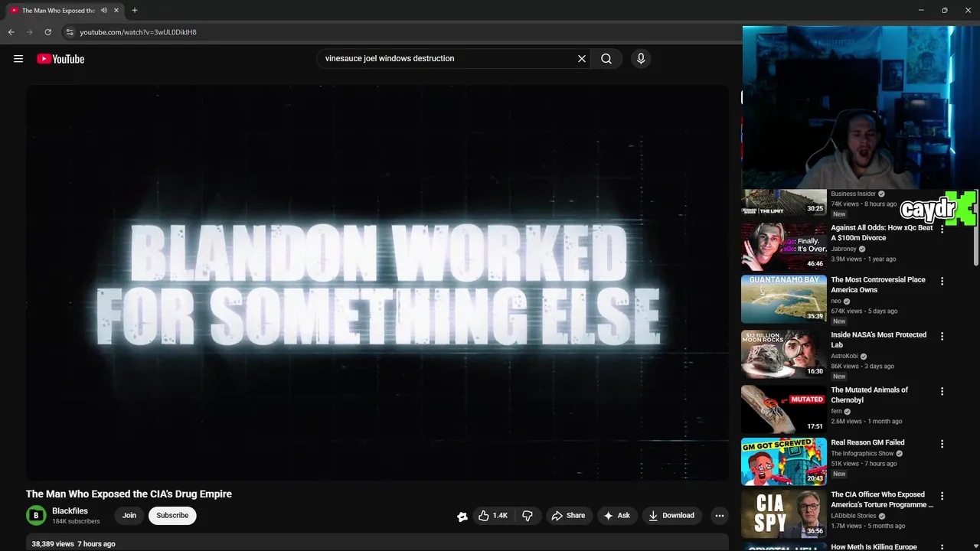Open options for Real Reason GM Failed
Screen dimensions: 980x551
point(942,444)
